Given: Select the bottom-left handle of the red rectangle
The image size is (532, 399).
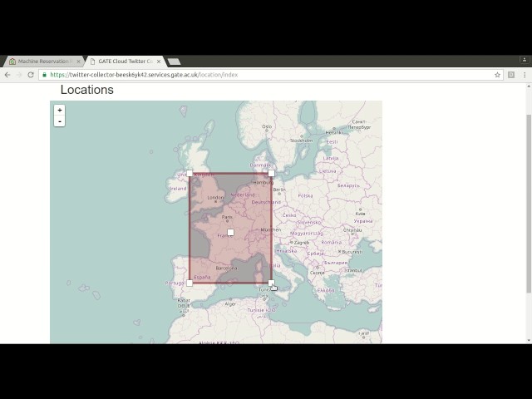Looking at the screenshot, I should click(x=190, y=283).
